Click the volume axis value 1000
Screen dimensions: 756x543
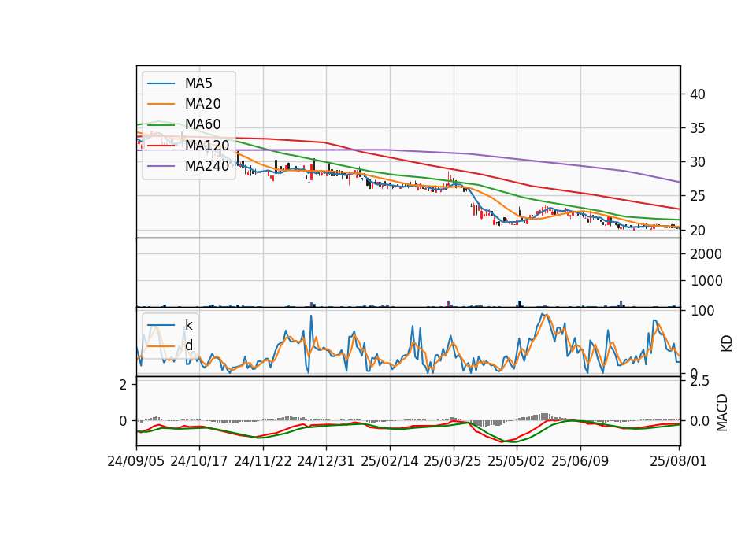(706, 281)
